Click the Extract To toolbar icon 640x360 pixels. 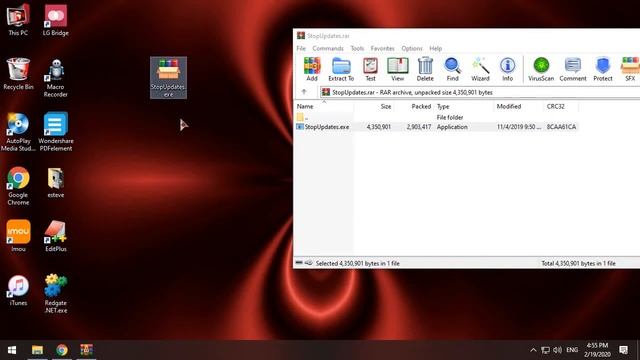(341, 69)
